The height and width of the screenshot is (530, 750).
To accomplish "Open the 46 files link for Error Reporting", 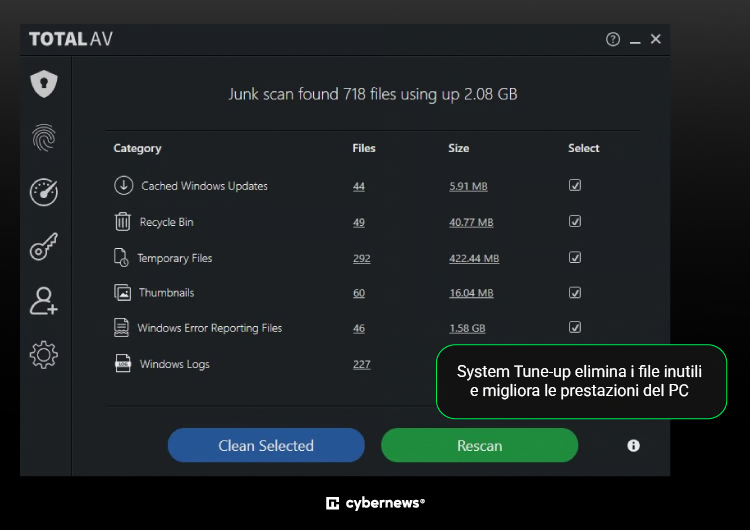I will click(359, 328).
